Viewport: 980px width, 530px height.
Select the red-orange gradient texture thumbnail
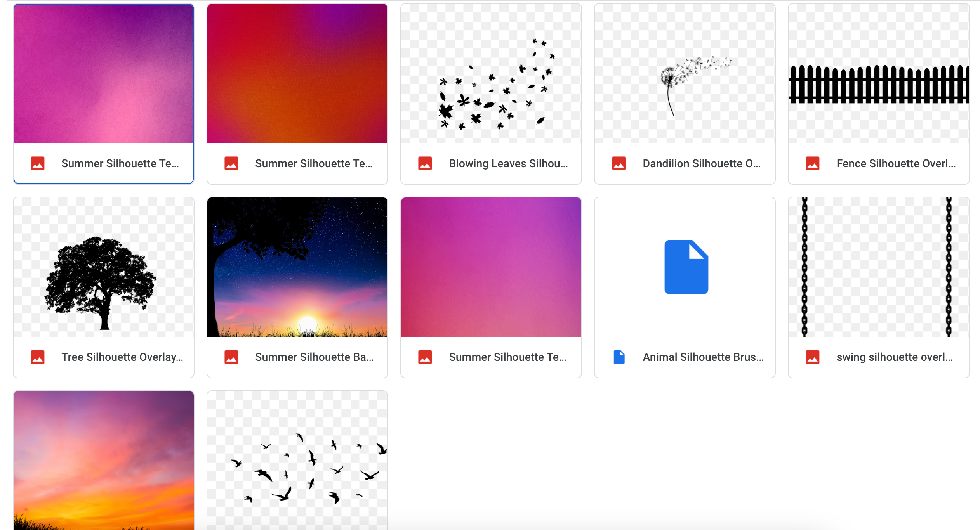click(297, 74)
